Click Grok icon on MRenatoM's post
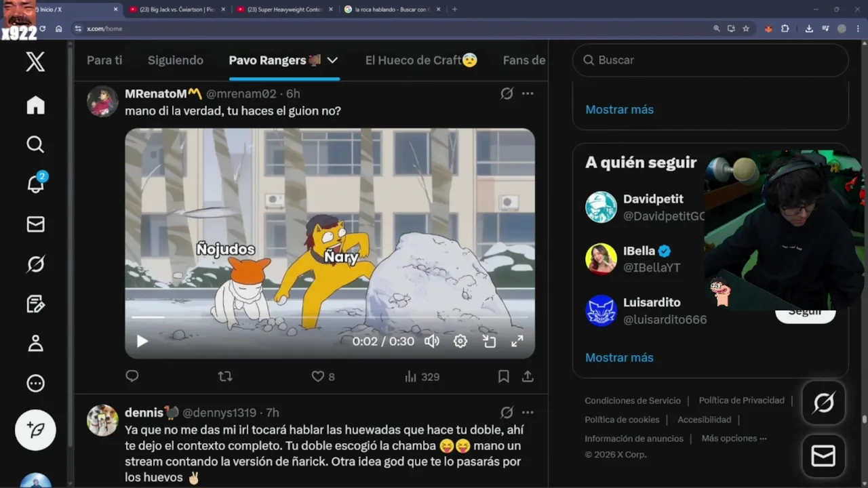The width and height of the screenshot is (868, 488). 507,94
